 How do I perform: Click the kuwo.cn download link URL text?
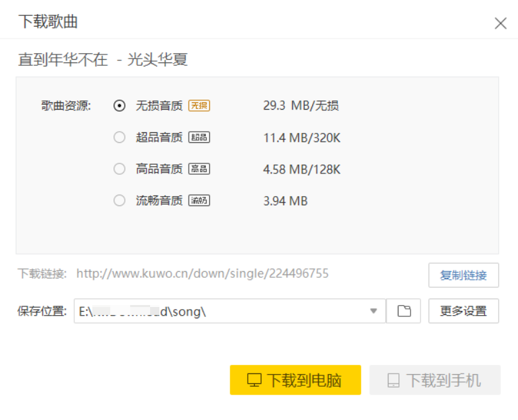click(x=203, y=274)
